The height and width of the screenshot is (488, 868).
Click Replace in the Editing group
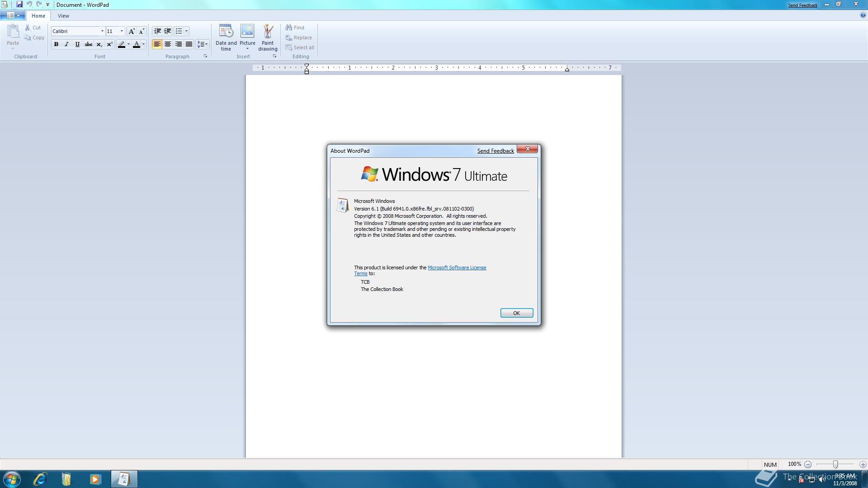[298, 38]
